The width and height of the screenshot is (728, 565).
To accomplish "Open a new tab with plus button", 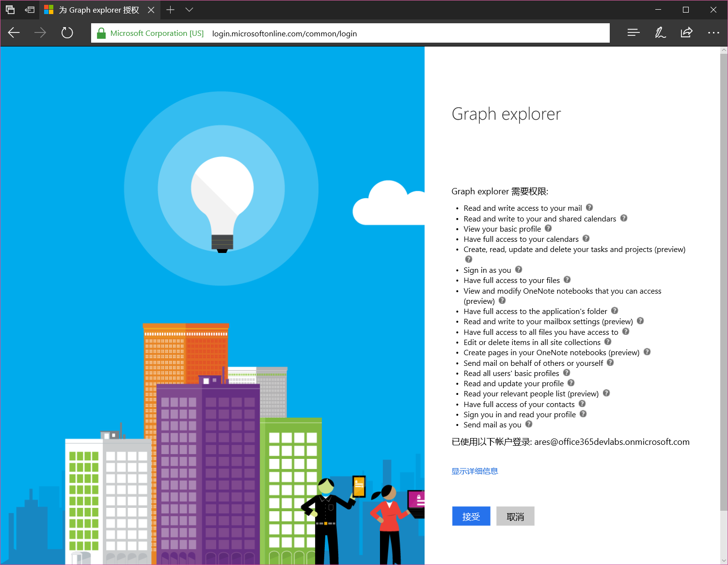I will click(170, 10).
